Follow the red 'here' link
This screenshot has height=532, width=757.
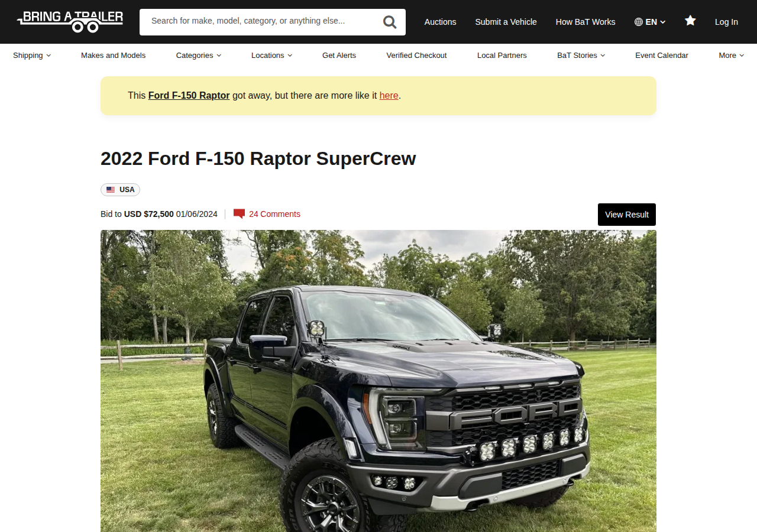click(389, 95)
